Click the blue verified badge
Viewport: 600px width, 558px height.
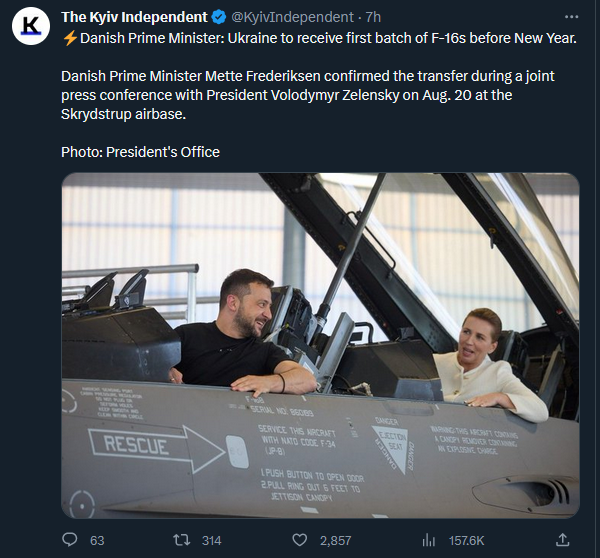pos(217,17)
